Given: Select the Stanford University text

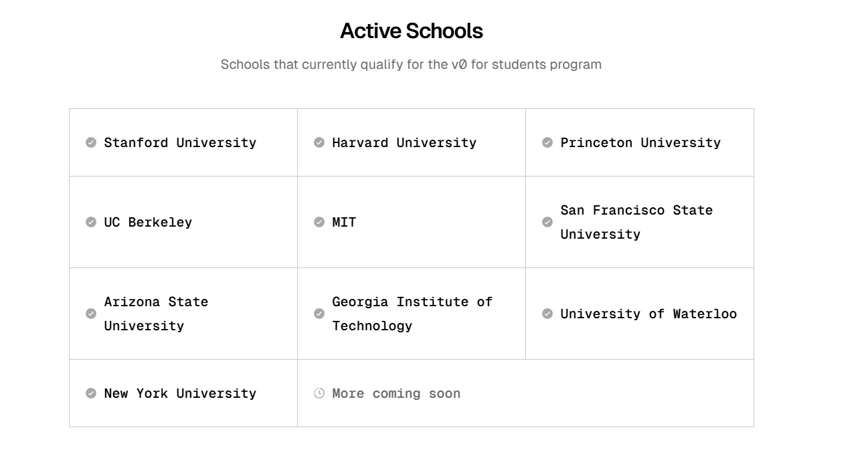Looking at the screenshot, I should (x=180, y=142).
